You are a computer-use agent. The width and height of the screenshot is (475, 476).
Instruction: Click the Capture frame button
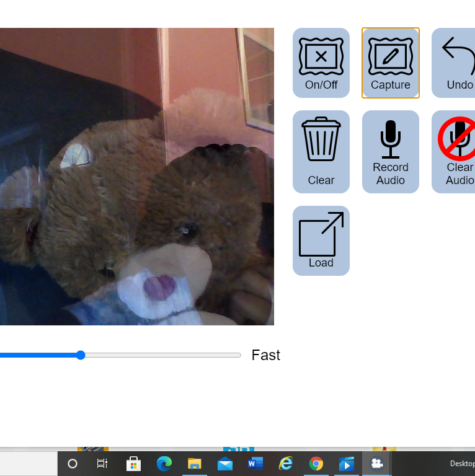tap(390, 63)
